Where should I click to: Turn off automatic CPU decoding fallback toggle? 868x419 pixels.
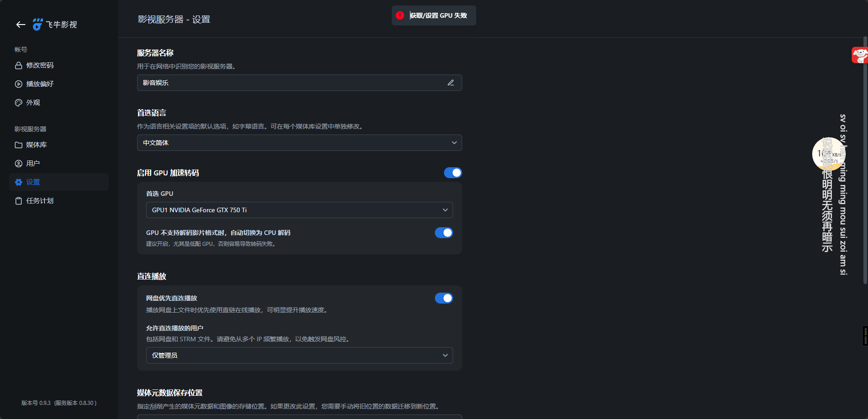tap(444, 232)
